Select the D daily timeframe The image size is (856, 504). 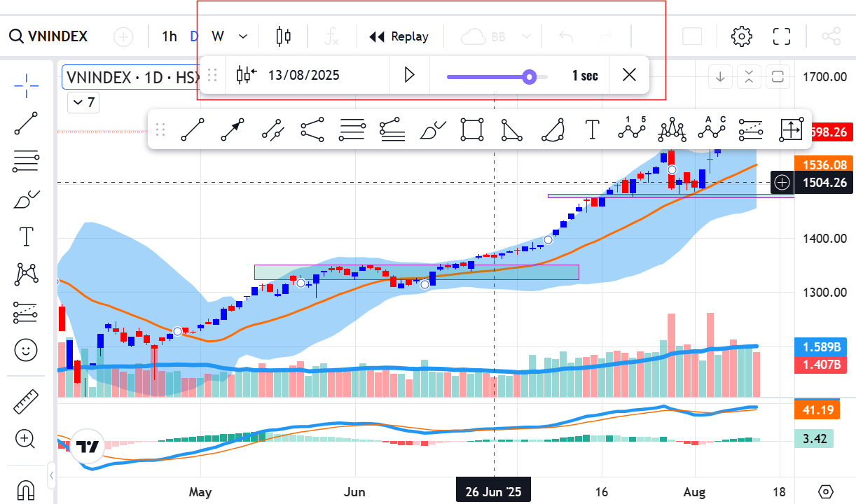[x=195, y=36]
